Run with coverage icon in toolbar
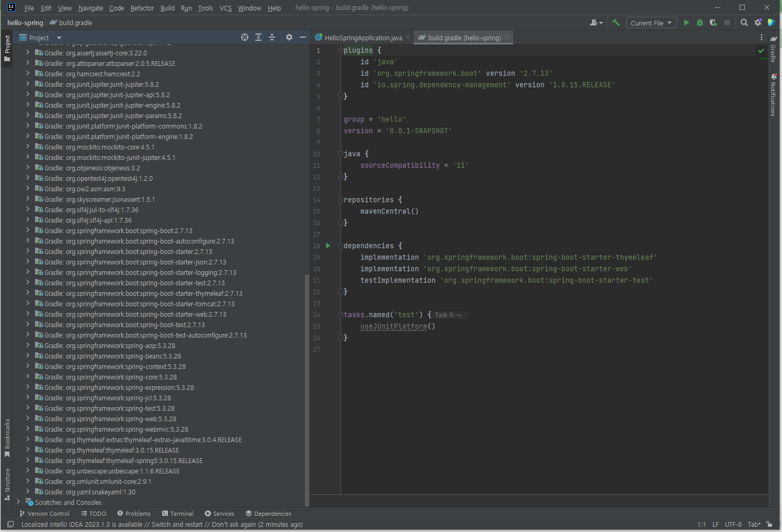 713,22
